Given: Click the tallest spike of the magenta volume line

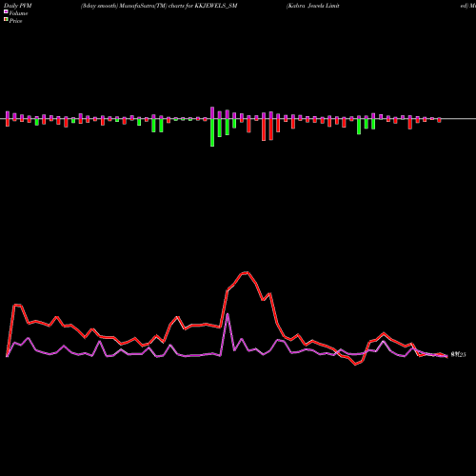Looking at the screenshot, I should 228,314.
